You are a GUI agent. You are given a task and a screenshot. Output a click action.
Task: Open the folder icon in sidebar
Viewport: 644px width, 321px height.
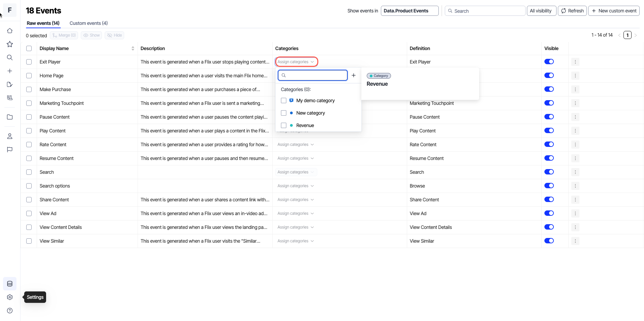pos(10,117)
